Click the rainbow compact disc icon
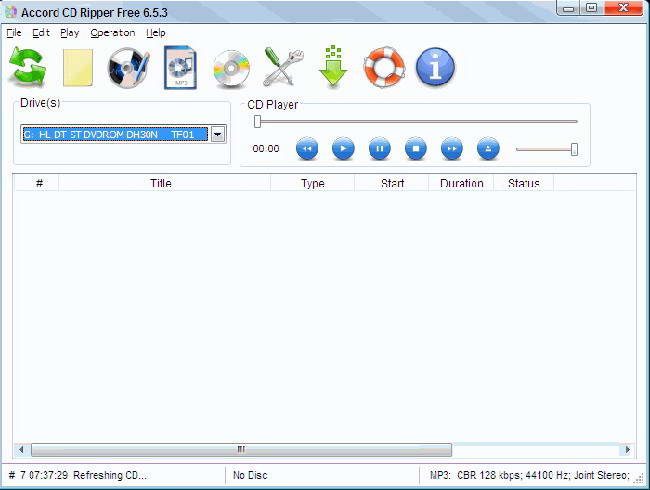The image size is (650, 490). tap(232, 68)
